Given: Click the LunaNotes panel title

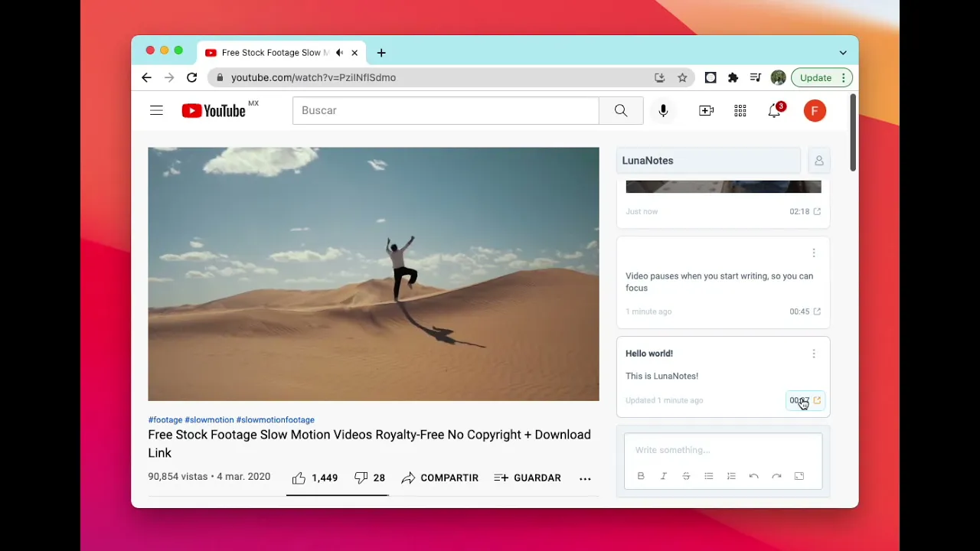Looking at the screenshot, I should 648,161.
